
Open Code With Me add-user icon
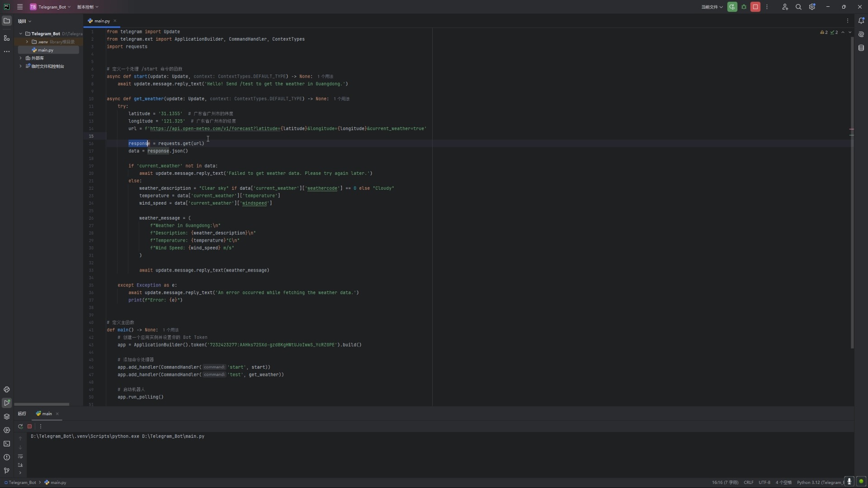[785, 7]
